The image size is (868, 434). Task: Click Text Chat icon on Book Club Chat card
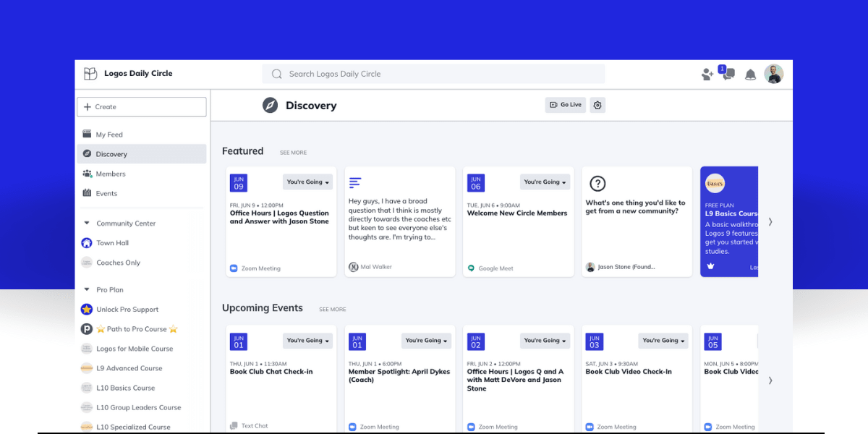click(234, 426)
